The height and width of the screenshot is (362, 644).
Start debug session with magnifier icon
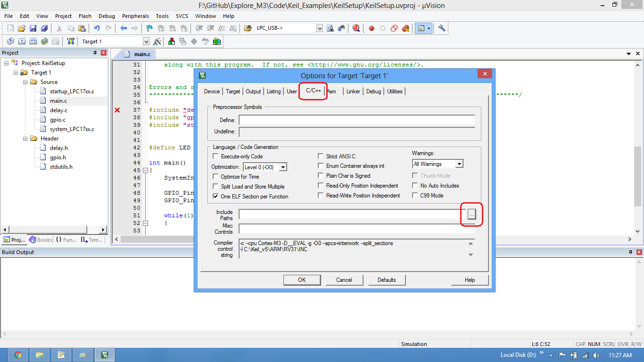[x=356, y=28]
